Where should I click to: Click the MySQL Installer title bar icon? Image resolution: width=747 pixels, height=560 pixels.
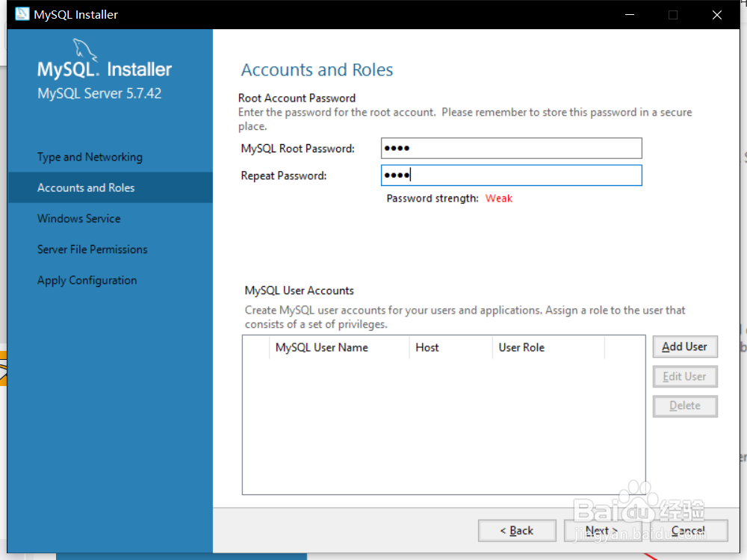coord(22,14)
